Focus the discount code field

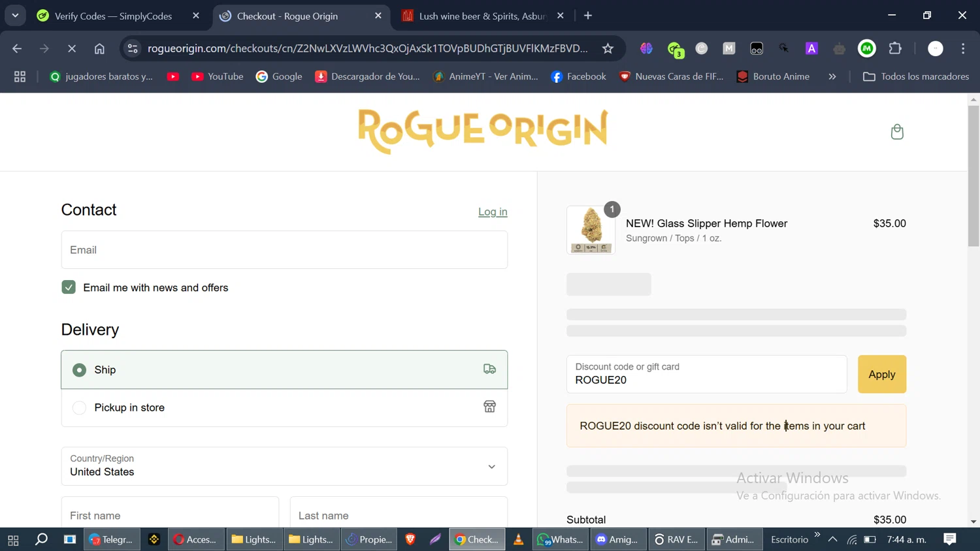click(706, 374)
